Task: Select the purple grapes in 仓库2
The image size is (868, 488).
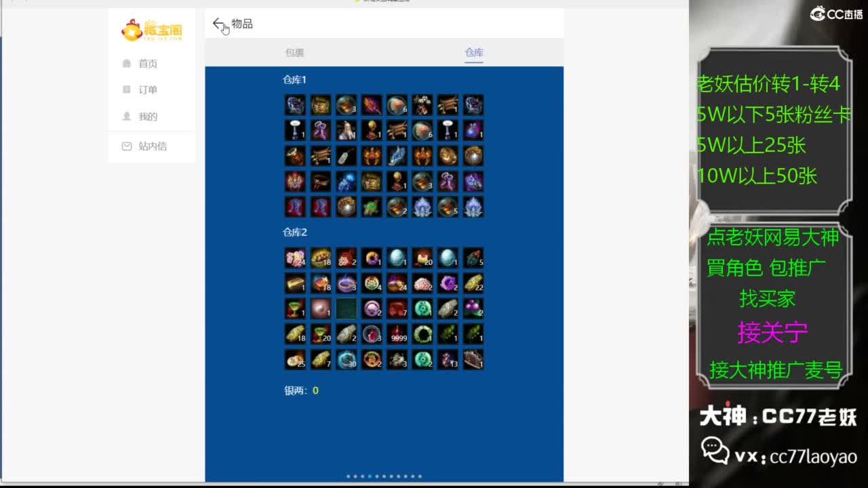Action: [473, 308]
